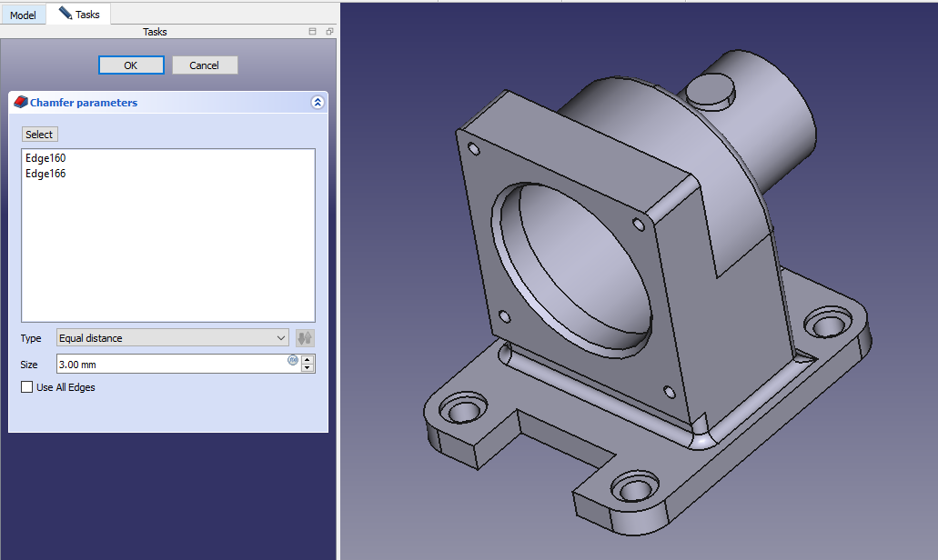The height and width of the screenshot is (560, 938).
Task: Click the flip direction icon beside Type
Action: [305, 338]
